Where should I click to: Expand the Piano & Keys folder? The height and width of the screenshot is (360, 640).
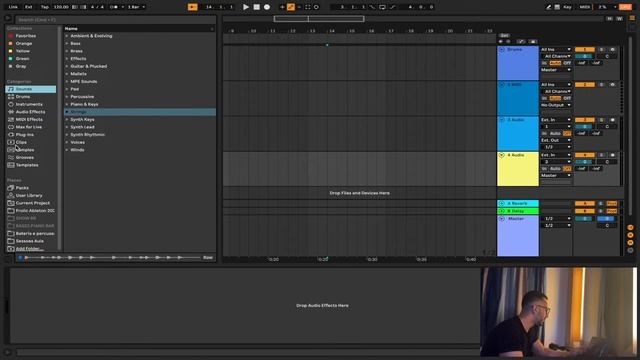point(67,104)
